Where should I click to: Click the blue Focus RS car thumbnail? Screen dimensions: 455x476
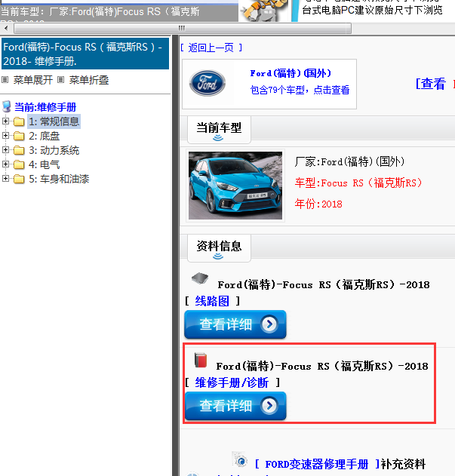click(x=235, y=186)
